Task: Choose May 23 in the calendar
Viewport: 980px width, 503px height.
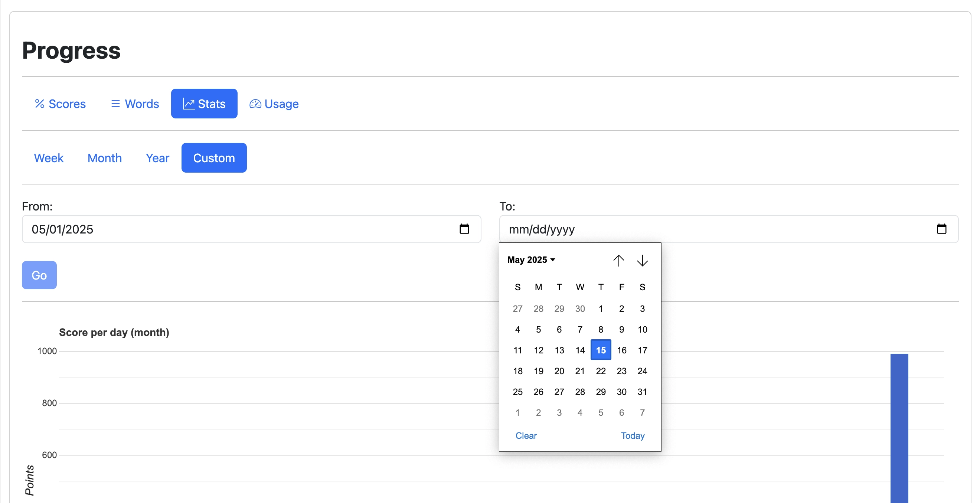Action: (x=622, y=371)
